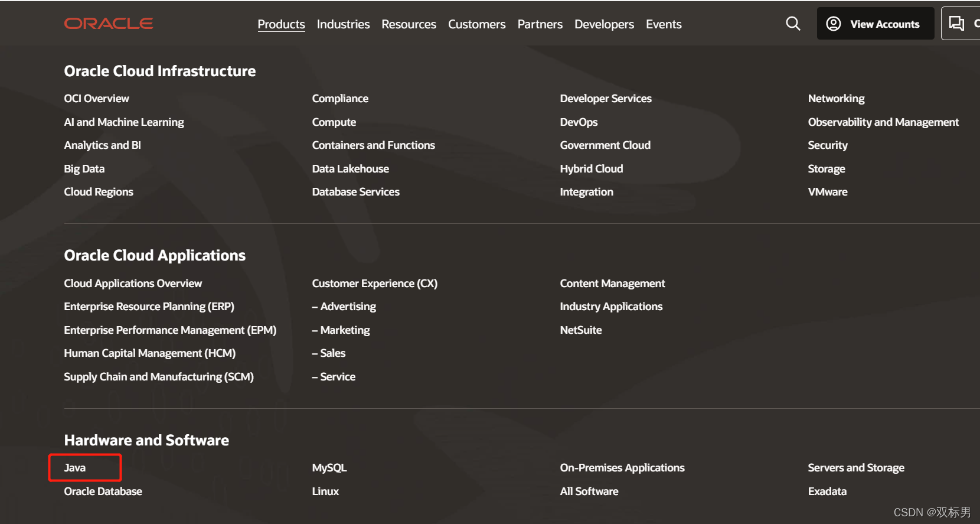Go to the Security link

(x=828, y=145)
